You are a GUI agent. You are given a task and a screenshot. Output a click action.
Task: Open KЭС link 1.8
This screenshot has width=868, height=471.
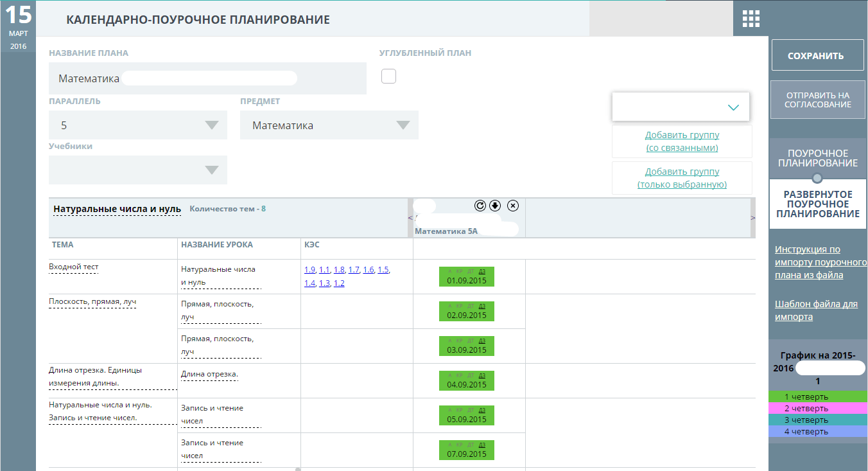pos(340,270)
